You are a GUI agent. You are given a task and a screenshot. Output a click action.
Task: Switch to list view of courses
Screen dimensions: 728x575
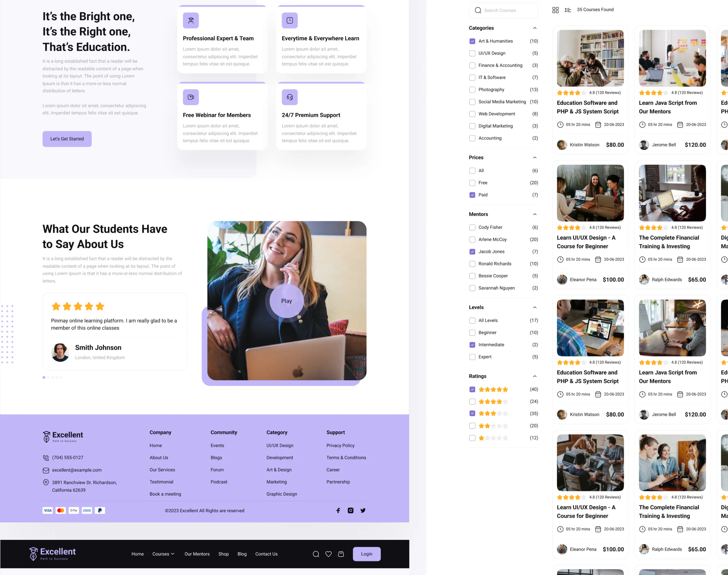568,10
